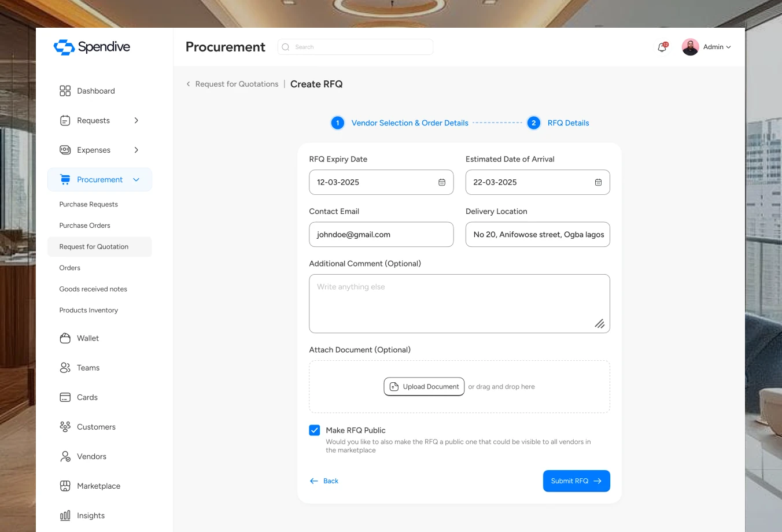Expand the Requests submenu chevron
The width and height of the screenshot is (782, 532).
(x=137, y=120)
